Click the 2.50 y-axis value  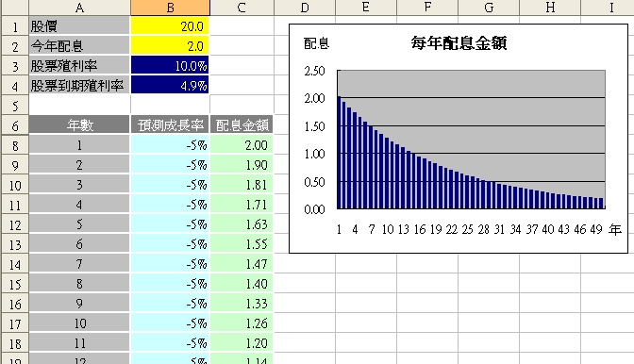point(314,71)
